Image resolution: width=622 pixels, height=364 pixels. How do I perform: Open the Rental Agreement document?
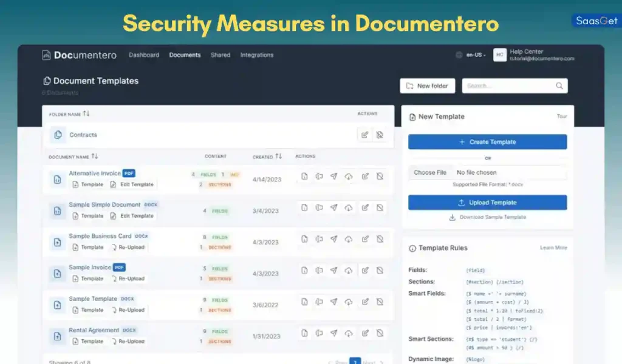(94, 330)
